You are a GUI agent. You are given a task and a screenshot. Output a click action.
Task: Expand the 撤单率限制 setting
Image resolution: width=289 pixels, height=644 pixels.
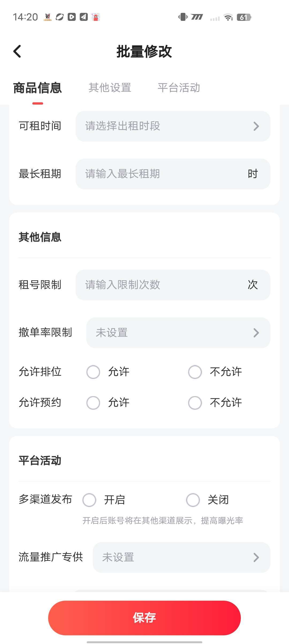[178, 333]
